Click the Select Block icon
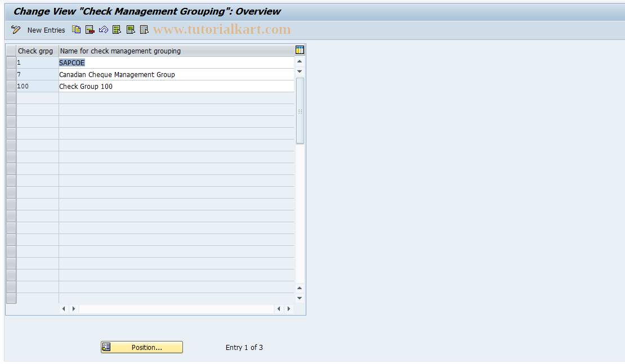The height and width of the screenshot is (364, 625). [x=130, y=29]
